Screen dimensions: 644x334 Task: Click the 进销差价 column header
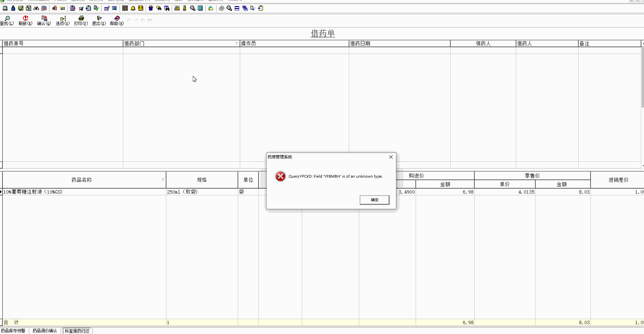(x=617, y=180)
